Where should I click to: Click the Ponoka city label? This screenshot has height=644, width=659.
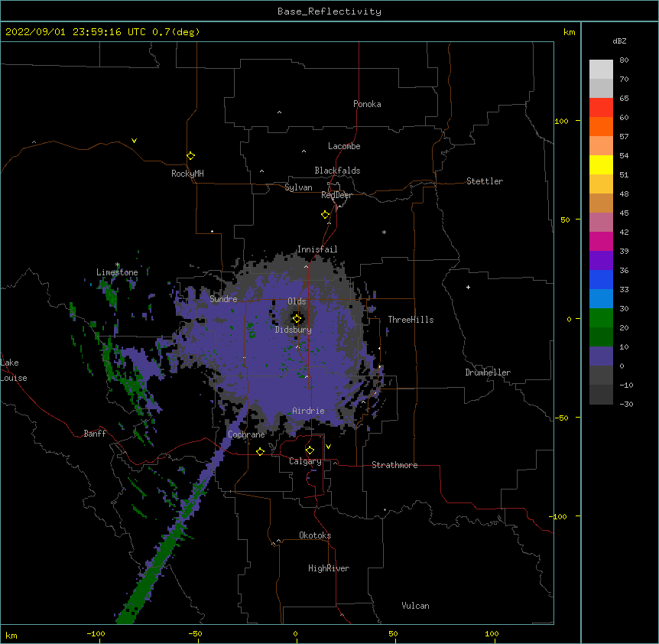pyautogui.click(x=367, y=104)
